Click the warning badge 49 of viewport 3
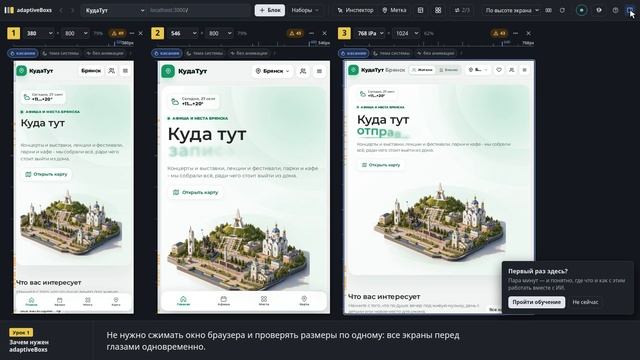Screen dimensions: 640x360 click(x=499, y=33)
